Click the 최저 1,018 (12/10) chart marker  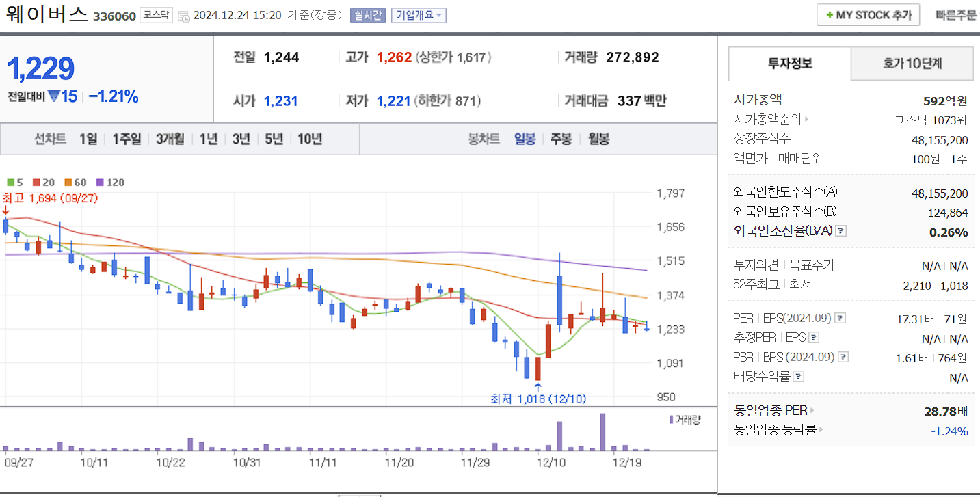538,399
